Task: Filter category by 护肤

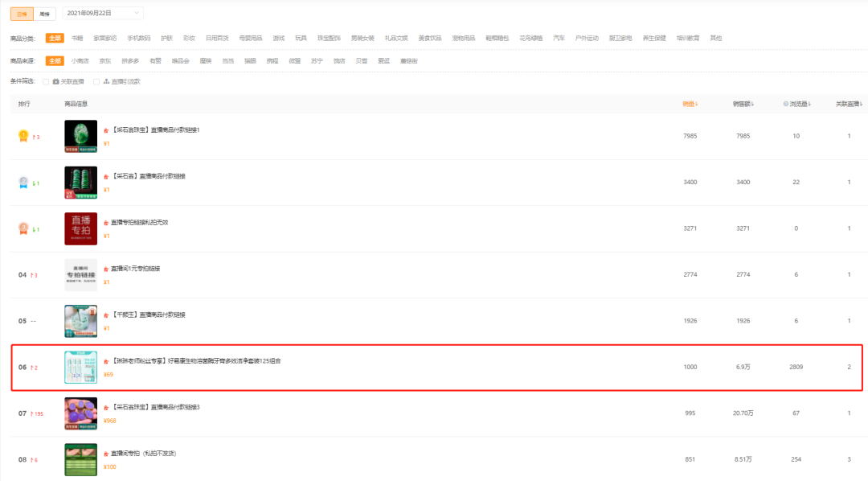Action: [x=166, y=39]
